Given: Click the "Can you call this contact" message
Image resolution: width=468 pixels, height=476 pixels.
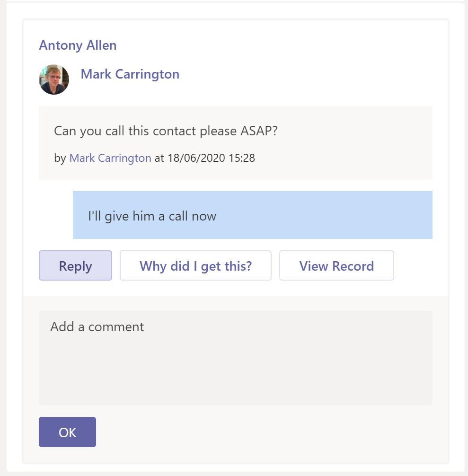Looking at the screenshot, I should 166,131.
